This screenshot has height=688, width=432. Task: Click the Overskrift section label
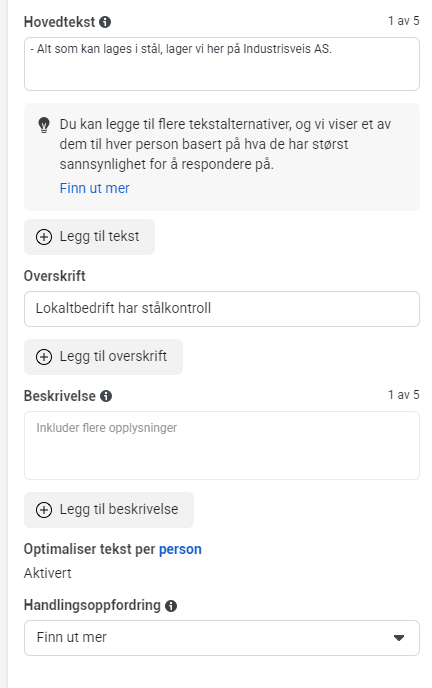coord(55,276)
